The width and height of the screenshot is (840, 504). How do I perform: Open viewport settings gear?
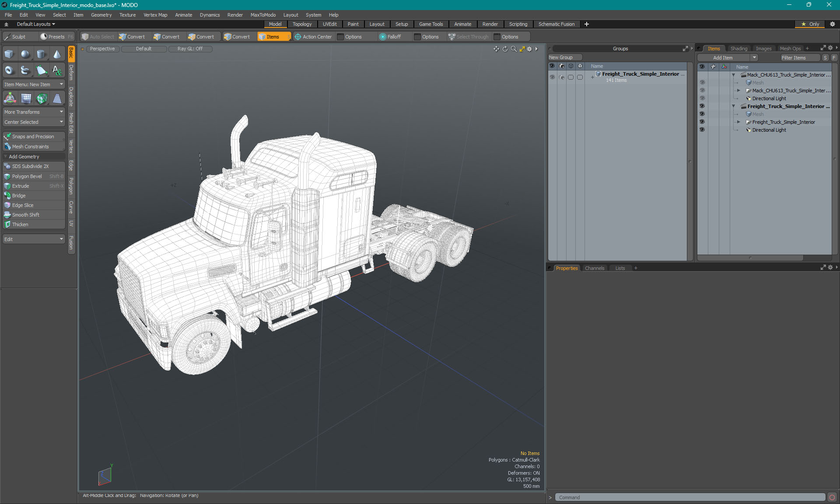click(x=529, y=49)
